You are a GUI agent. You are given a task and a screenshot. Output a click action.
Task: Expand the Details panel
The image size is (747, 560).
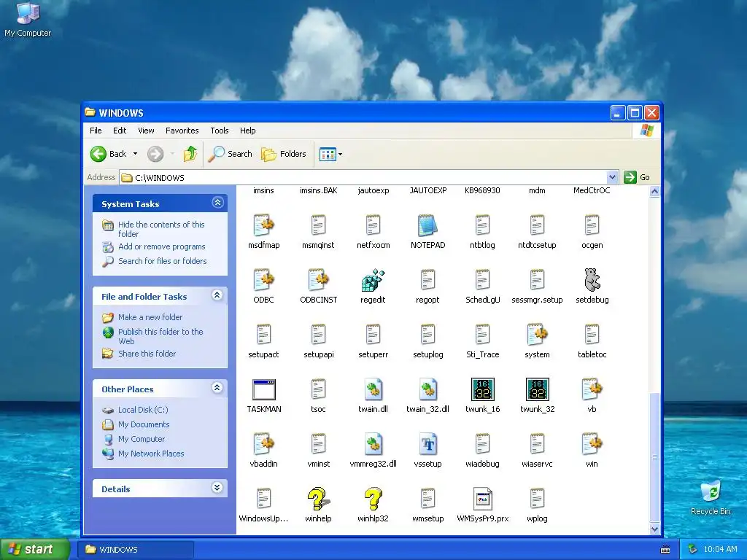point(217,488)
